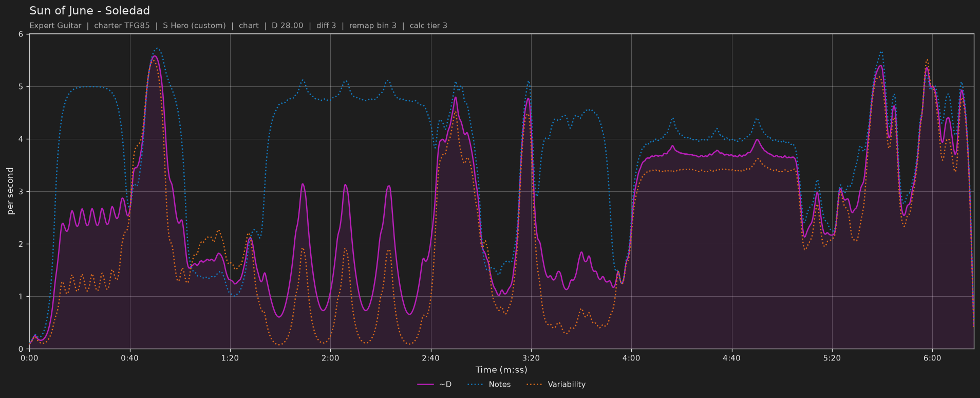Click the 'charter TFG85' subtitle text
Viewport: 980px width, 398px height.
(x=122, y=25)
